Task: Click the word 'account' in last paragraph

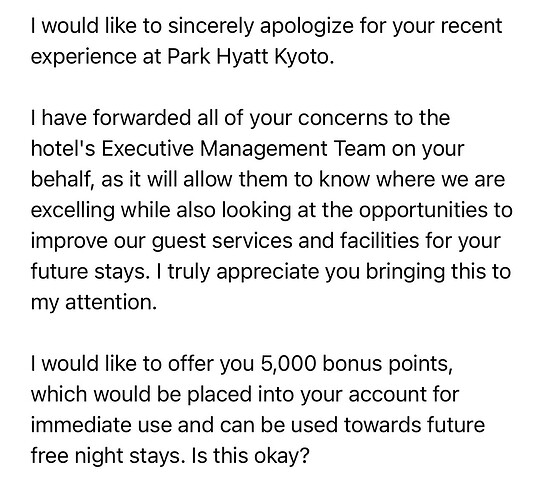Action: coord(388,395)
